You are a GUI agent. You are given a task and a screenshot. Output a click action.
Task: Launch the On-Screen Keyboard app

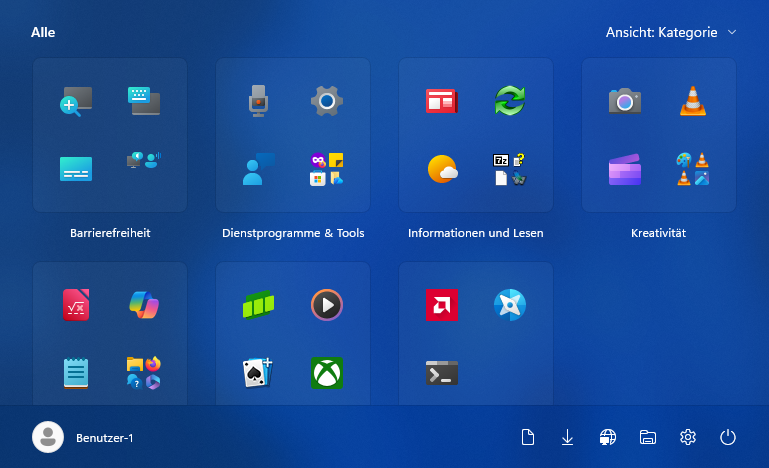pos(144,101)
